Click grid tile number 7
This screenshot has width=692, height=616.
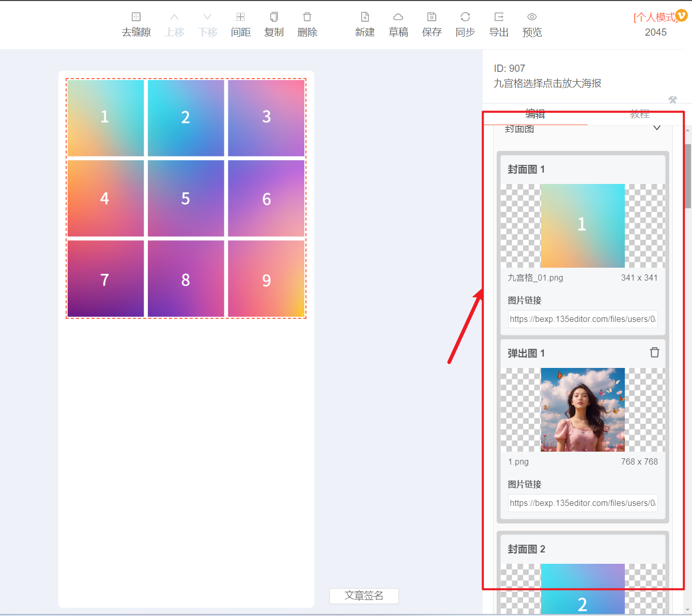tap(105, 279)
